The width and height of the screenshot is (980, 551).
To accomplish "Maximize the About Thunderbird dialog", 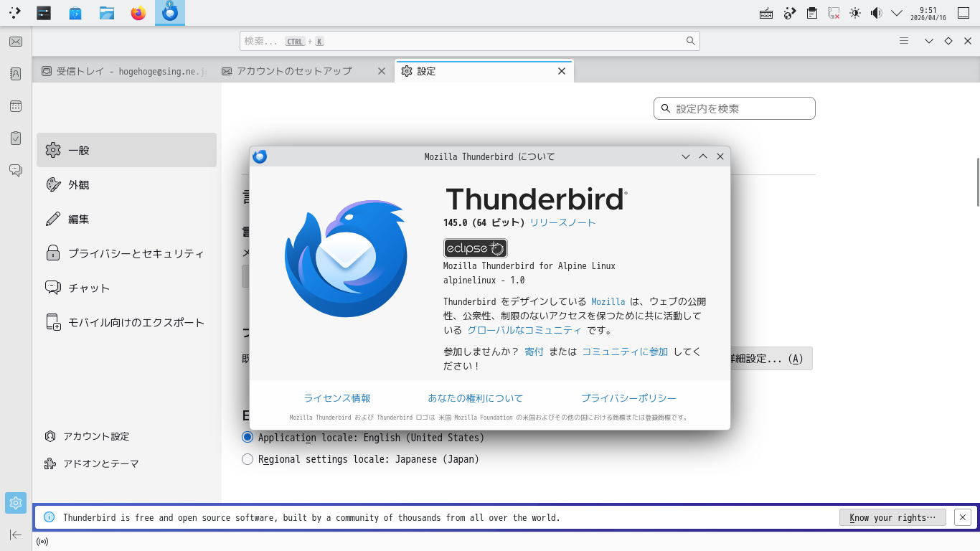I will coord(703,156).
